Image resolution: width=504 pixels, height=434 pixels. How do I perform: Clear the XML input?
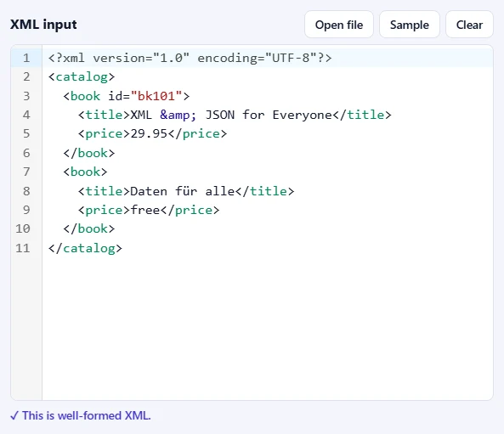pos(469,25)
